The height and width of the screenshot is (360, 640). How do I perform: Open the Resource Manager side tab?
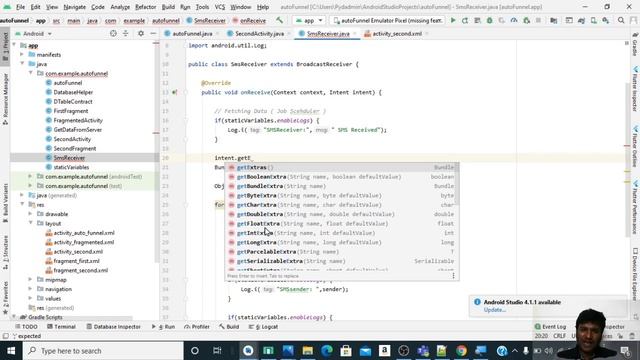coord(5,99)
